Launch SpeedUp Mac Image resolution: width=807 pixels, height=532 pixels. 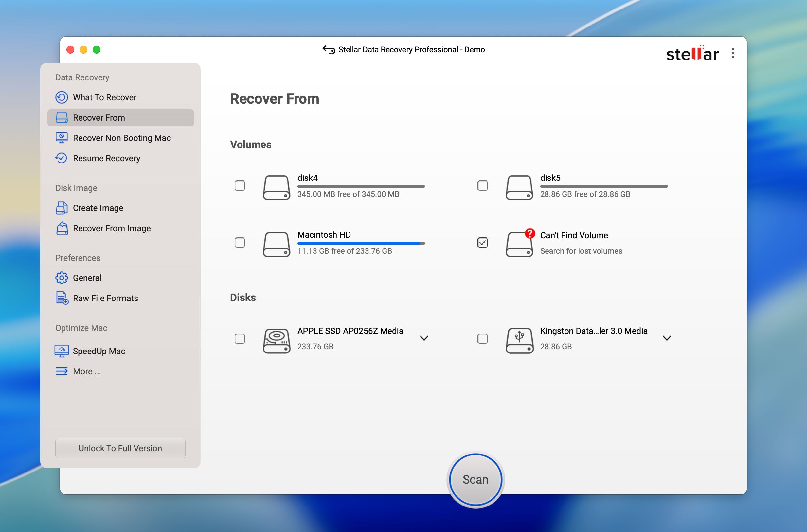[120, 351]
